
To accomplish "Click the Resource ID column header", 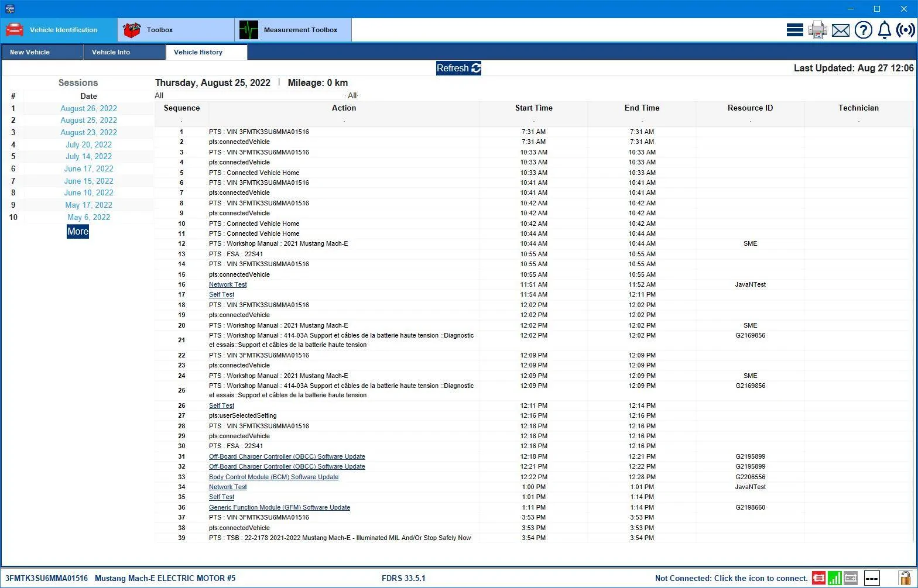I will (x=750, y=108).
